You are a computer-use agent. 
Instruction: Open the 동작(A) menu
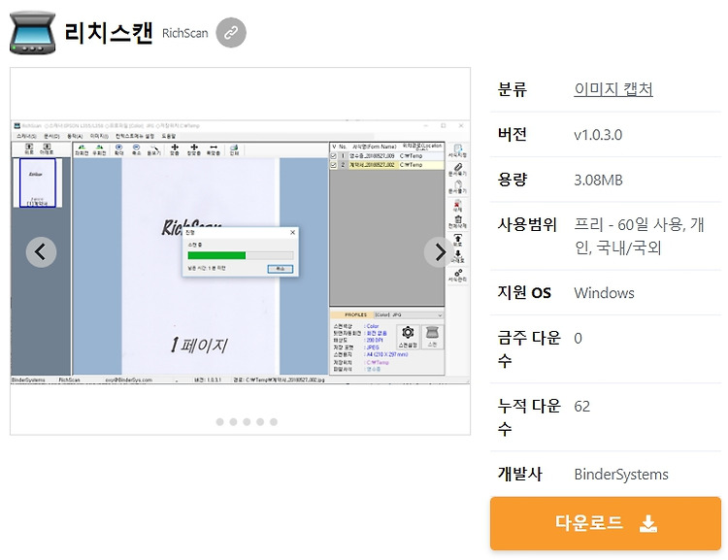pyautogui.click(x=75, y=136)
